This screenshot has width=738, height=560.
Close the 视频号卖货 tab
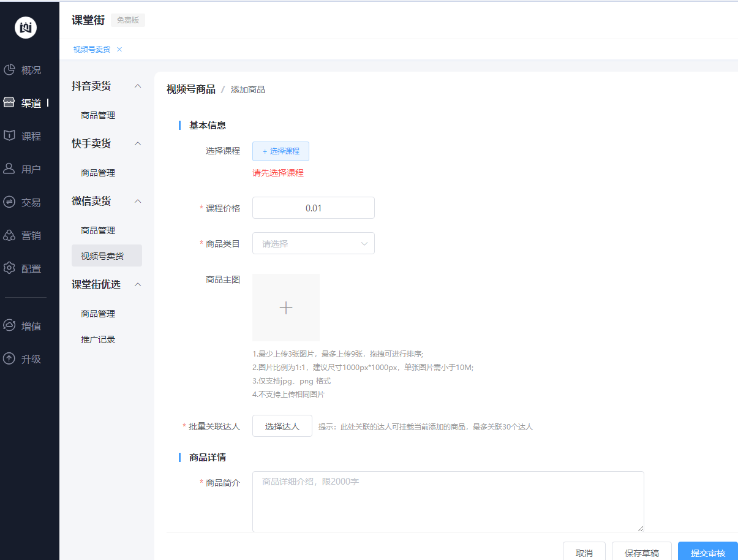point(119,50)
